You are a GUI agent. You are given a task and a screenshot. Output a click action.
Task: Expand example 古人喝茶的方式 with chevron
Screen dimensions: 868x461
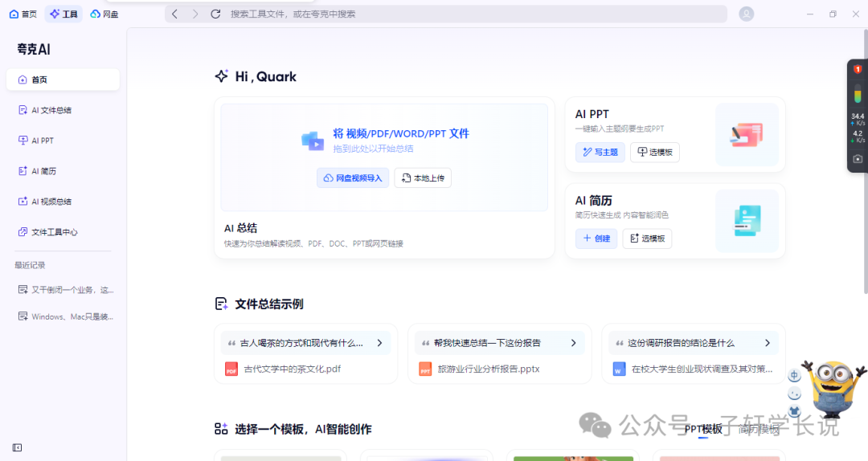379,343
